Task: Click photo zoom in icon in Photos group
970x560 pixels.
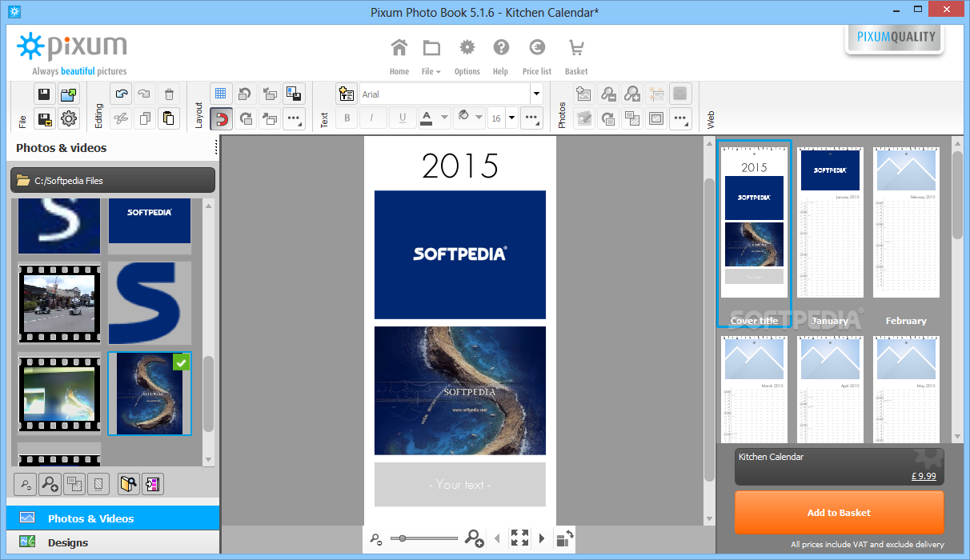Action: click(632, 94)
